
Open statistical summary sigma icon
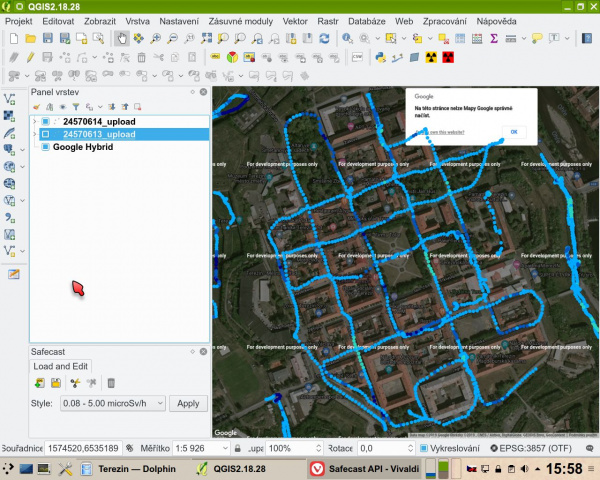494,38
